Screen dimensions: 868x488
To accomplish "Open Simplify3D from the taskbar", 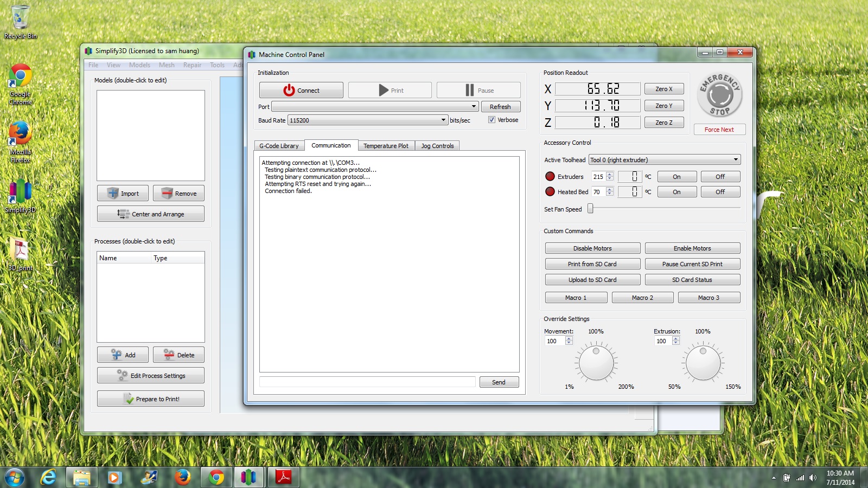I will (248, 477).
